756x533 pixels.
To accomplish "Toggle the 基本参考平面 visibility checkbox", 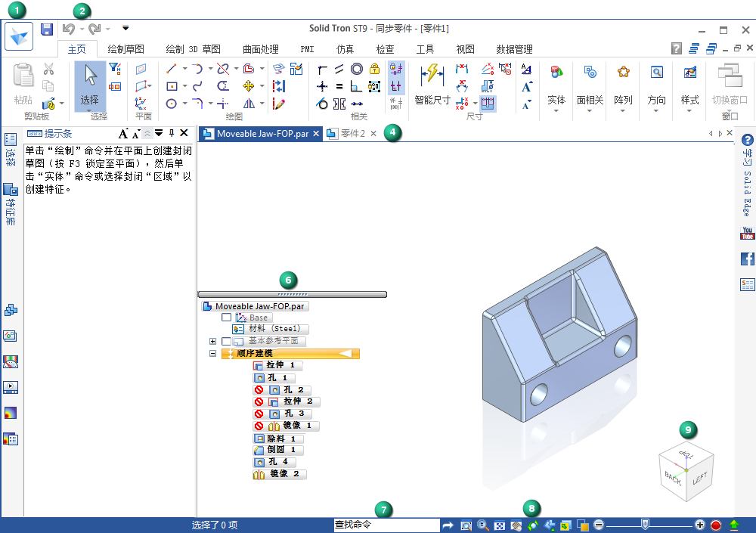I will 226,342.
